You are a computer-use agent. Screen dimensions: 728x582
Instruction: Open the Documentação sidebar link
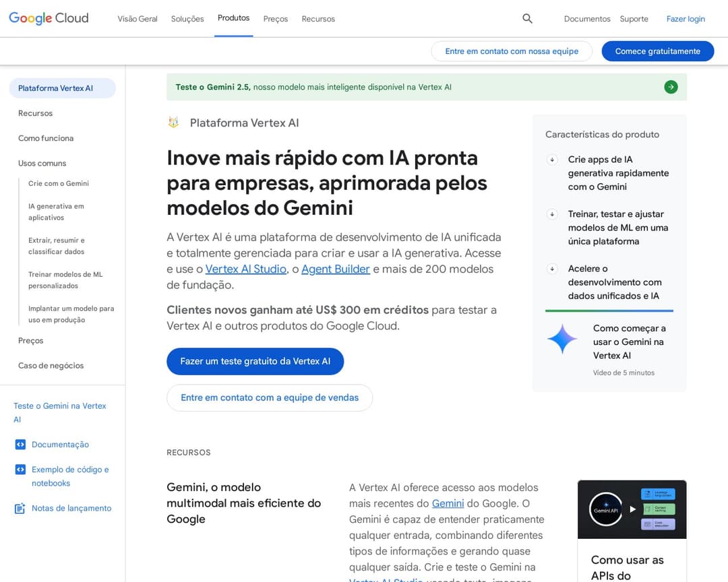[x=61, y=445]
